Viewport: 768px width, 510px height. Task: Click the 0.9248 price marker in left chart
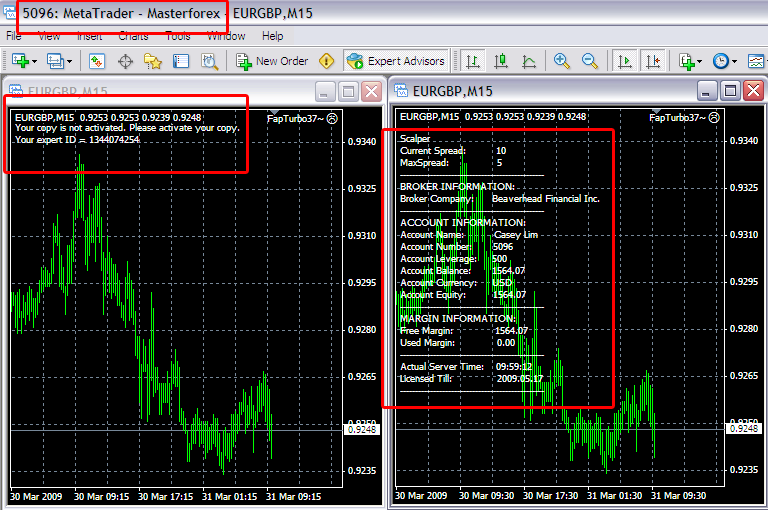click(362, 430)
